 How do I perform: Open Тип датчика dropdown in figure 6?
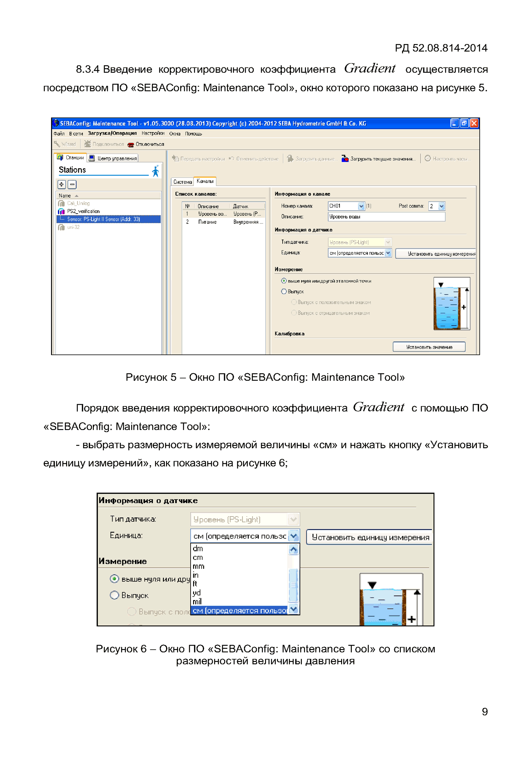(293, 519)
